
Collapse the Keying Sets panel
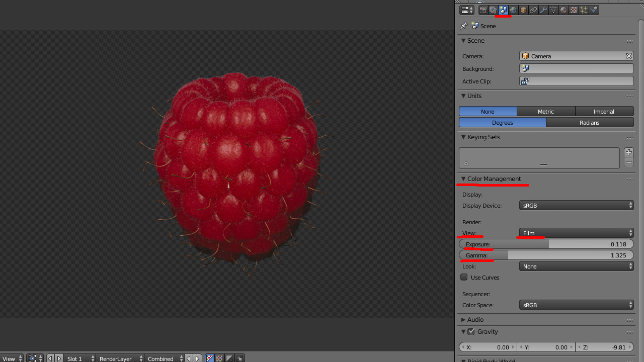(x=463, y=137)
